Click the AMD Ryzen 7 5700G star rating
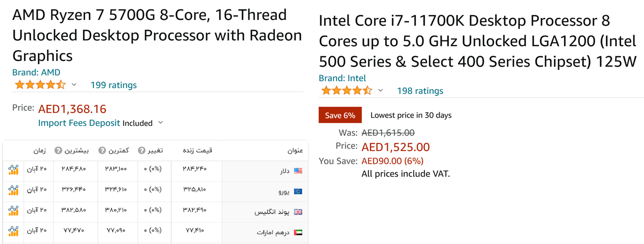This screenshot has width=644, height=244. (40, 85)
